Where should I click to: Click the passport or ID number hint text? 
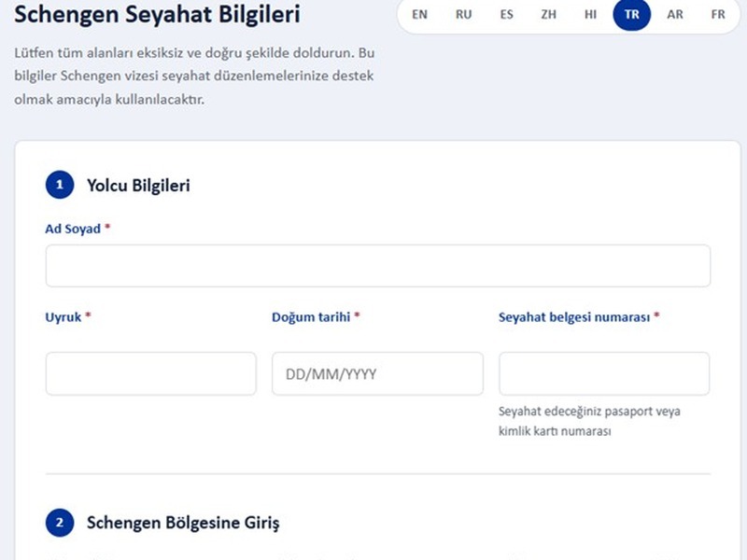pyautogui.click(x=589, y=421)
